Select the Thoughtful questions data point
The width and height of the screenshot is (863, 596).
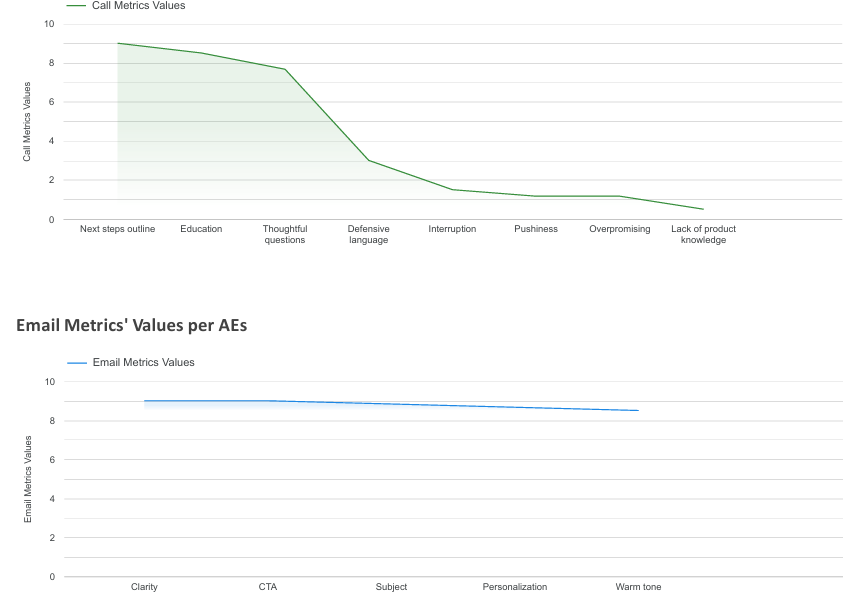(x=285, y=69)
